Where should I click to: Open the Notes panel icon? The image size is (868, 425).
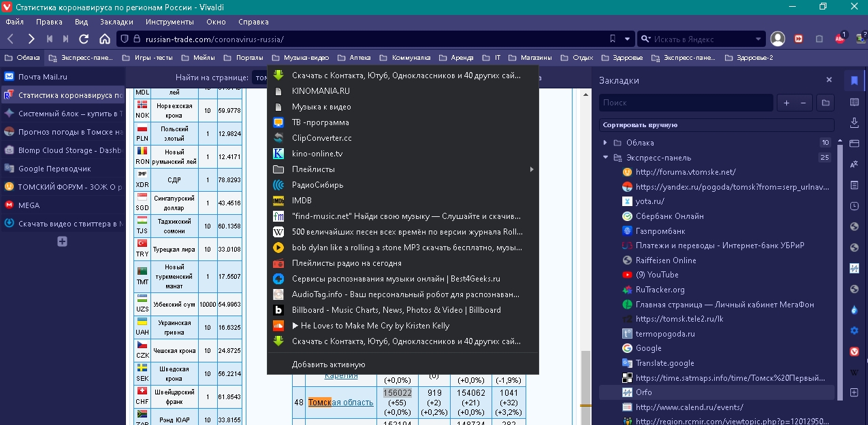pos(854,185)
